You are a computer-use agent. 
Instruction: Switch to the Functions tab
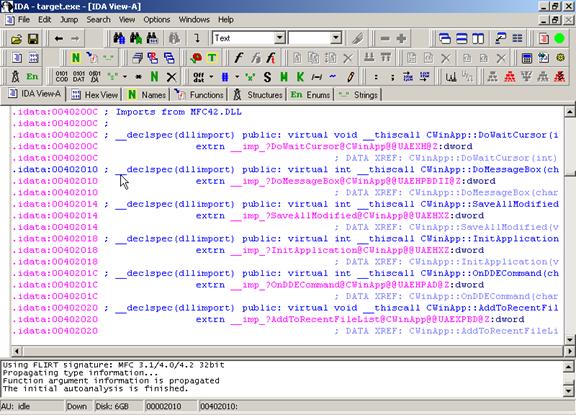coord(199,95)
